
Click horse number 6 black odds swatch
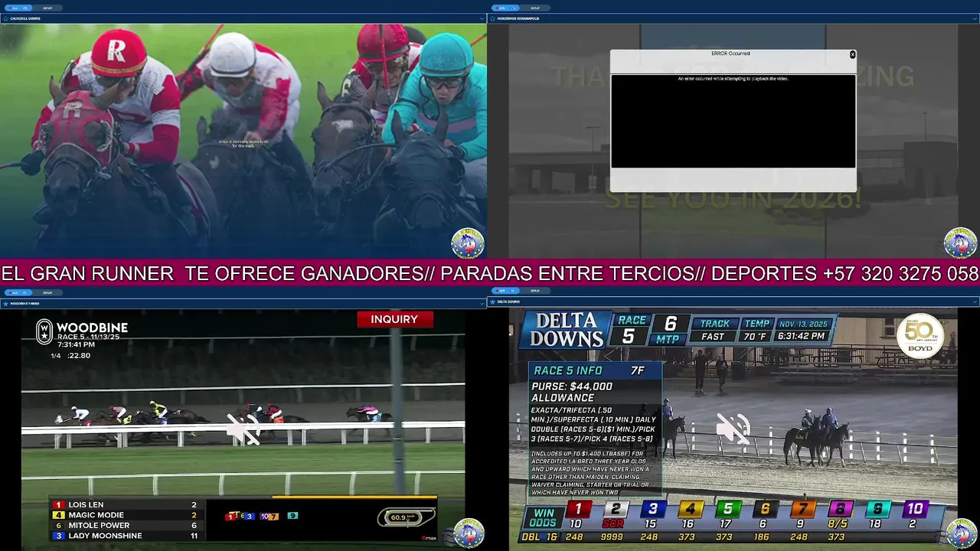point(764,509)
